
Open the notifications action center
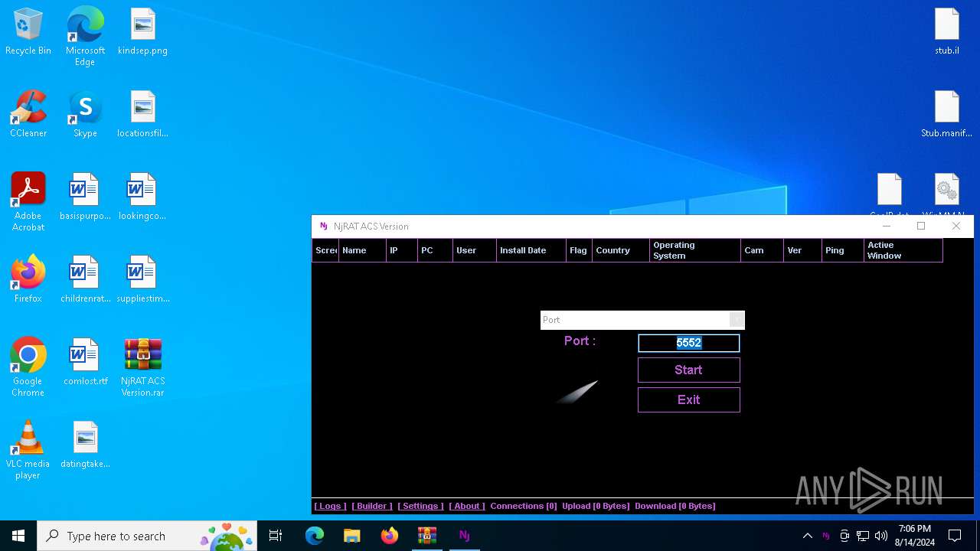[x=955, y=536]
